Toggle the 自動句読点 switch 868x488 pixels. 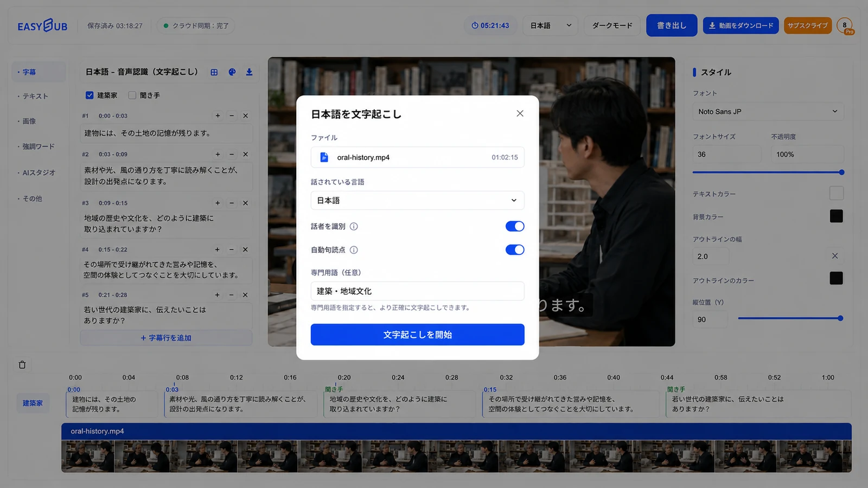[x=515, y=249]
